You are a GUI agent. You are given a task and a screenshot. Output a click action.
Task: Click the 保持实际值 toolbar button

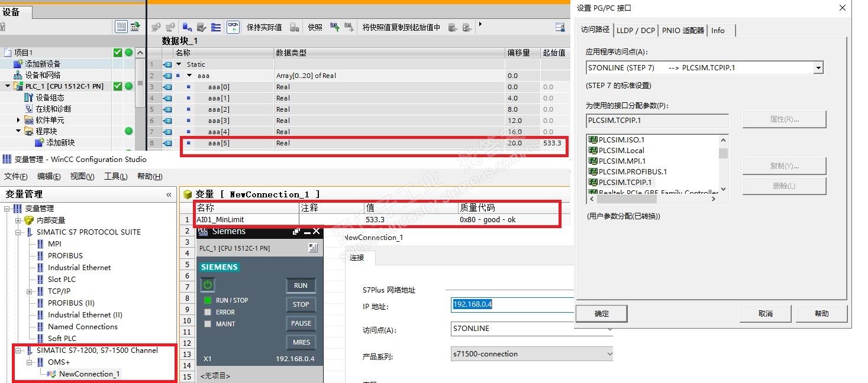pyautogui.click(x=264, y=27)
